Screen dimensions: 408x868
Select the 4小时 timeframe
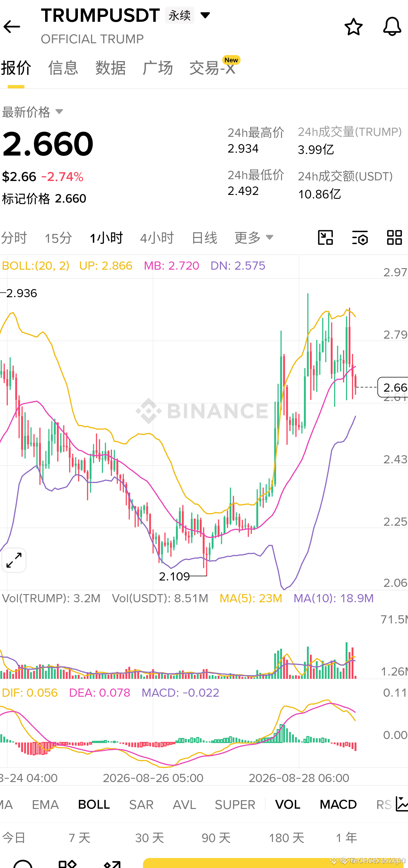(x=157, y=238)
